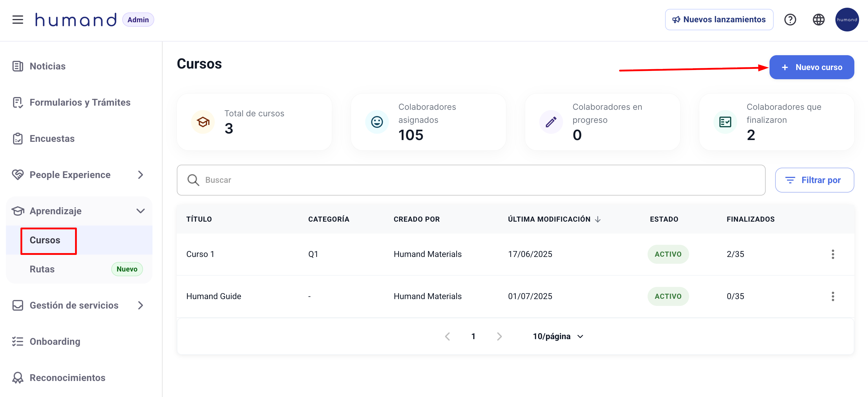
Task: Click the Noticias sidebar icon
Action: pyautogui.click(x=18, y=66)
